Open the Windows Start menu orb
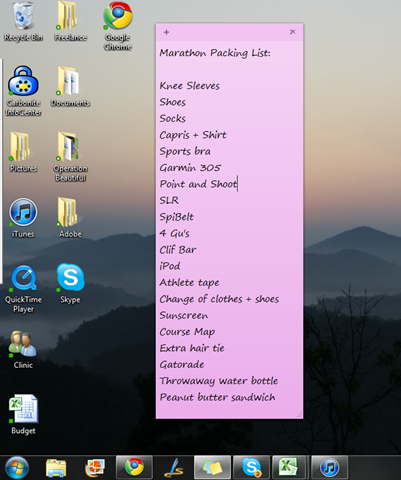This screenshot has height=480, width=401. click(16, 468)
